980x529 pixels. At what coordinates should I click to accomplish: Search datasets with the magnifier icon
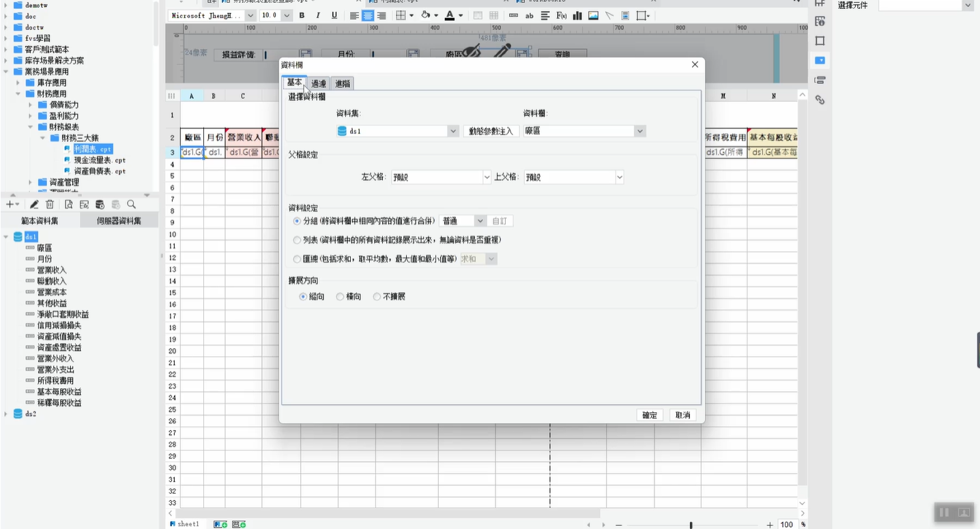click(x=132, y=204)
